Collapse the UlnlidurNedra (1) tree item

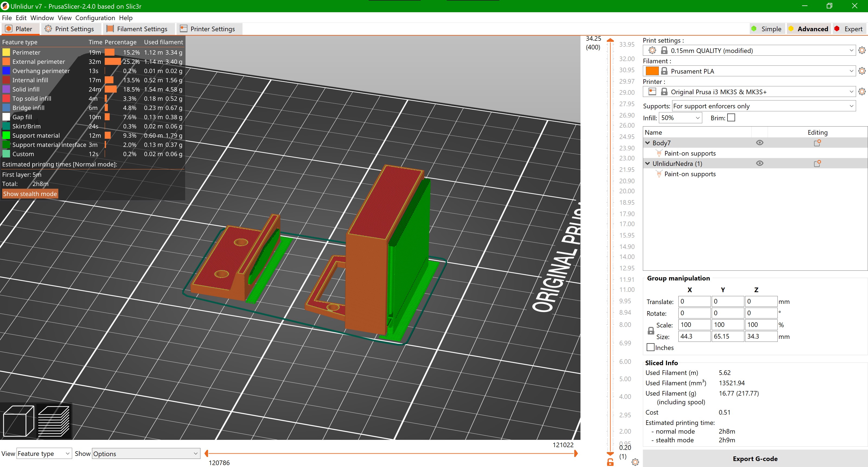click(647, 163)
